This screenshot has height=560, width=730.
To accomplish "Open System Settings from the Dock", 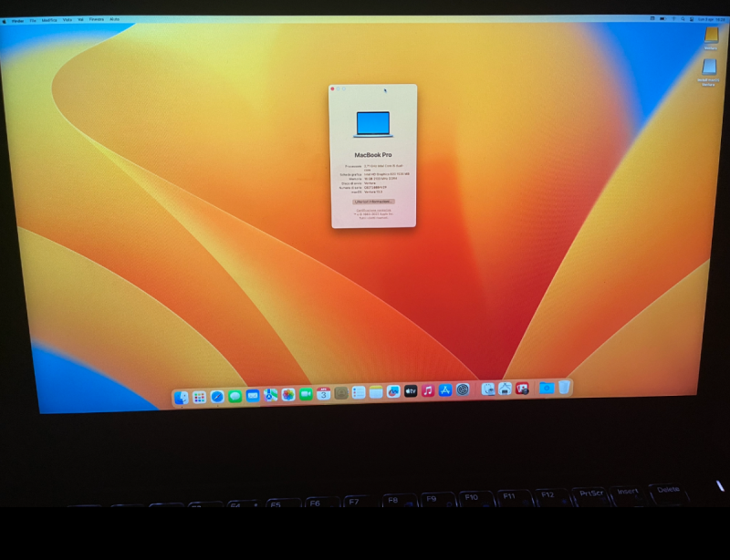I will (463, 389).
